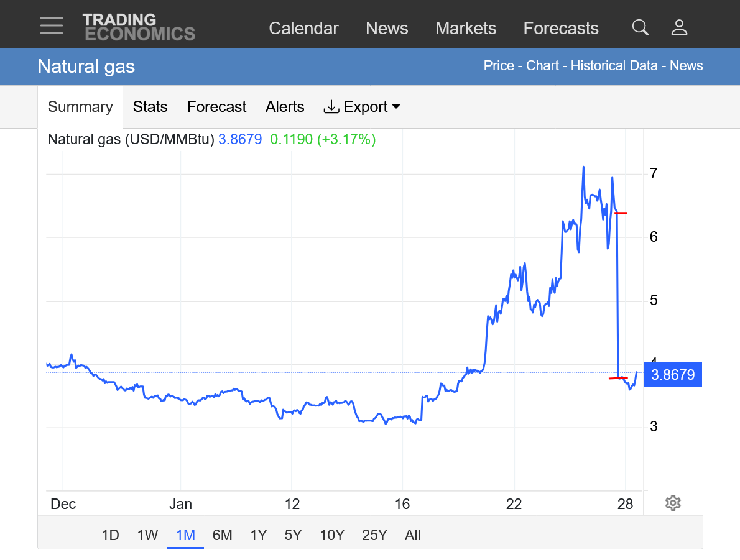Viewport: 740px width, 560px height.
Task: Open the Alerts tab
Action: click(285, 107)
